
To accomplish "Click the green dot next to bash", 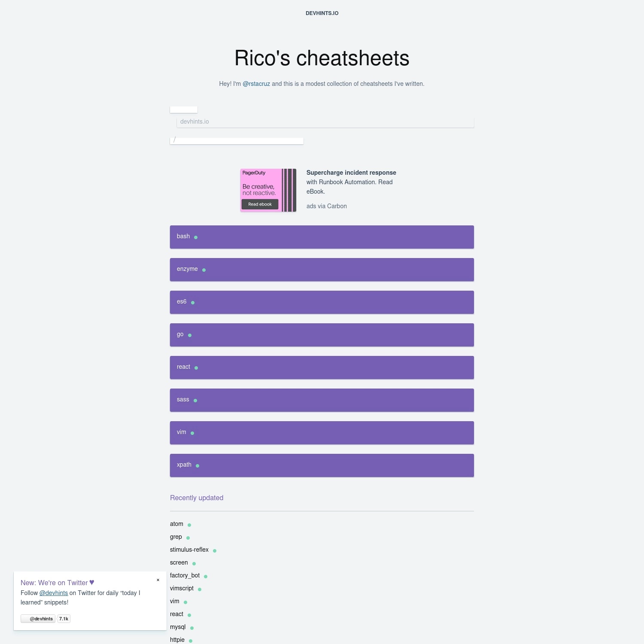I will click(x=196, y=237).
